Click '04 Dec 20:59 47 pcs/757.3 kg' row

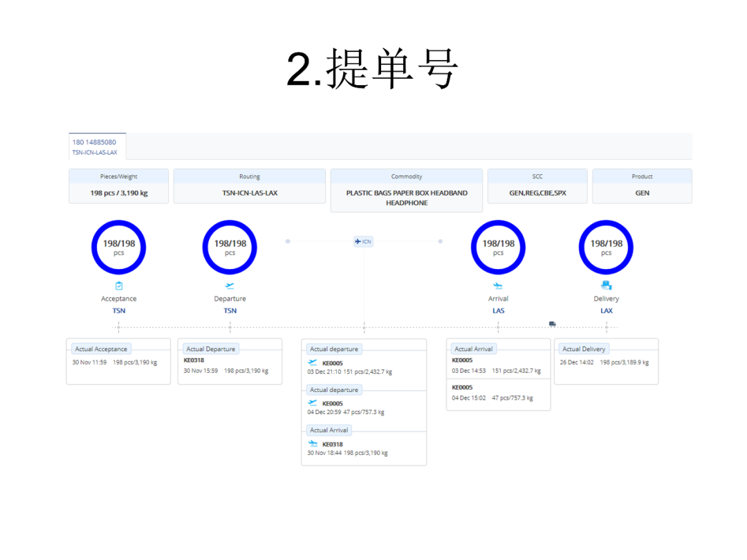346,412
